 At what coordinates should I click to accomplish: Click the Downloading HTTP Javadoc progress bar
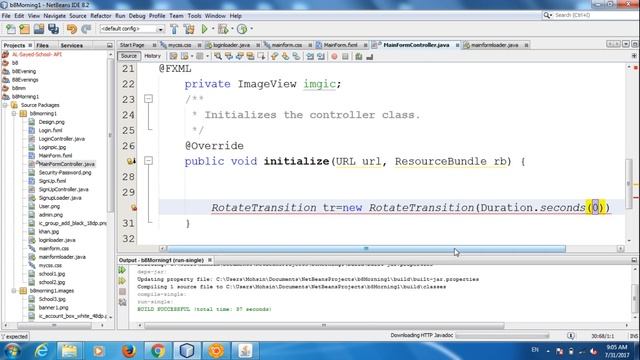[x=502, y=336]
